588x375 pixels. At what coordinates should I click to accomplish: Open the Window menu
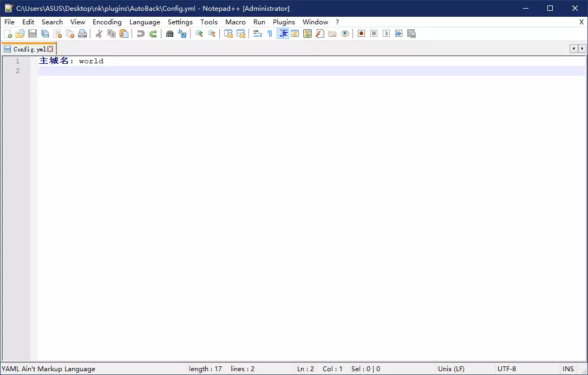coord(315,22)
